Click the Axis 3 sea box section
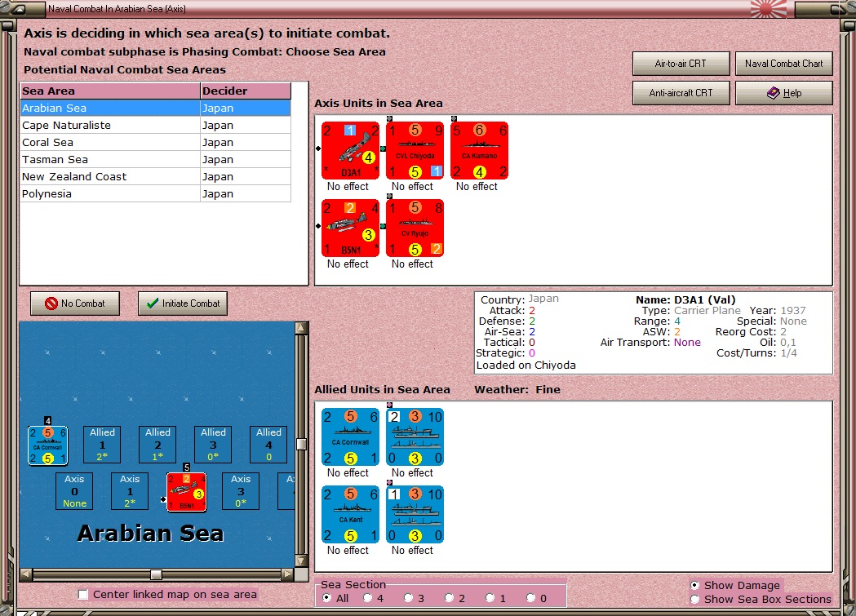This screenshot has width=856, height=616. [x=241, y=491]
